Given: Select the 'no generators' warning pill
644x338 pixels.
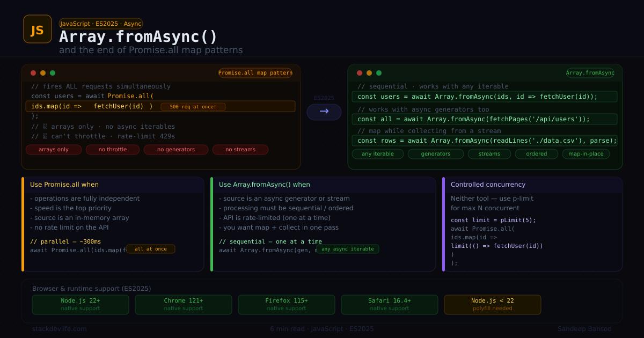Looking at the screenshot, I should [176, 150].
